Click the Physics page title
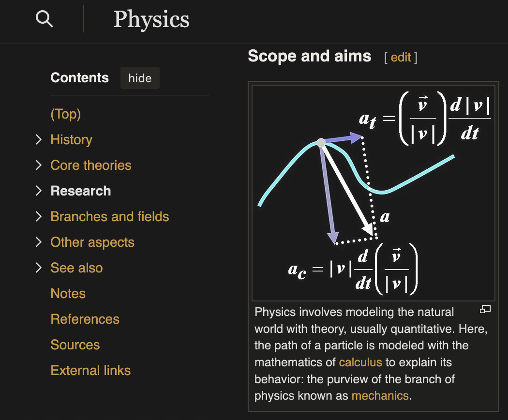This screenshot has width=508, height=420. (151, 20)
